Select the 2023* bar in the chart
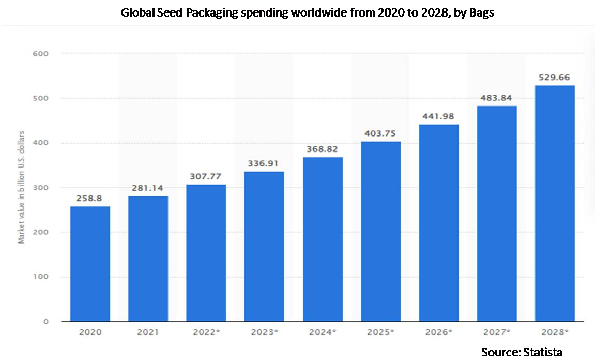This screenshot has width=596, height=364. point(264,246)
